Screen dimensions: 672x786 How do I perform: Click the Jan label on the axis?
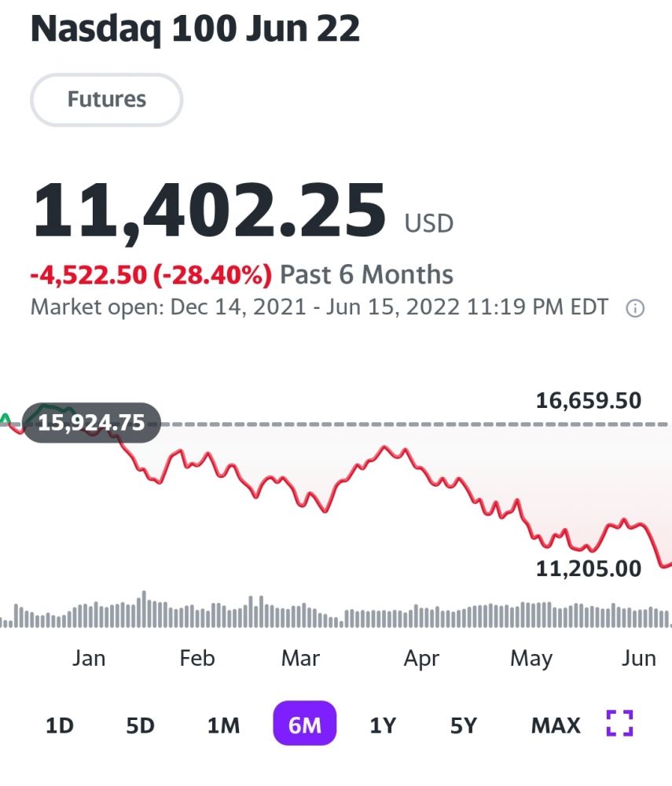[x=89, y=658]
